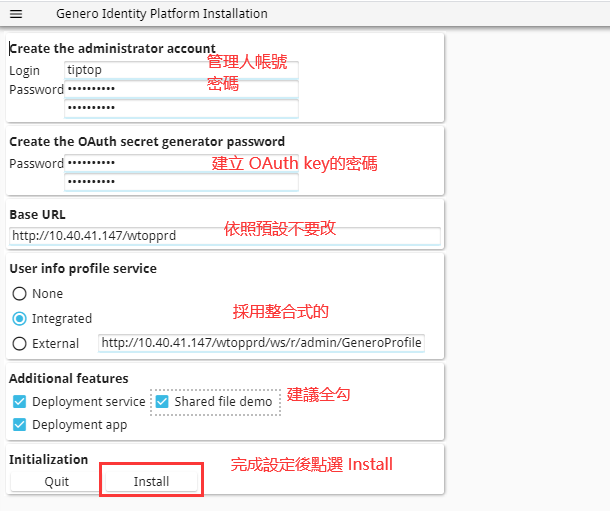Click the Base URL heading
Screen dimensions: 610x511
(x=37, y=215)
